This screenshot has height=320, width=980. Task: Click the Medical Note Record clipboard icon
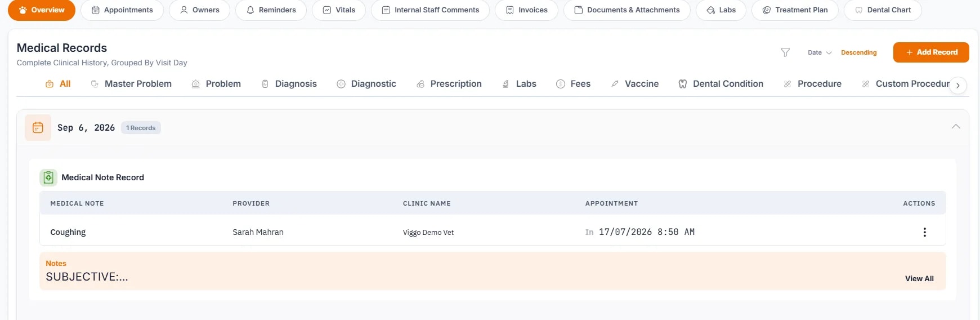48,177
